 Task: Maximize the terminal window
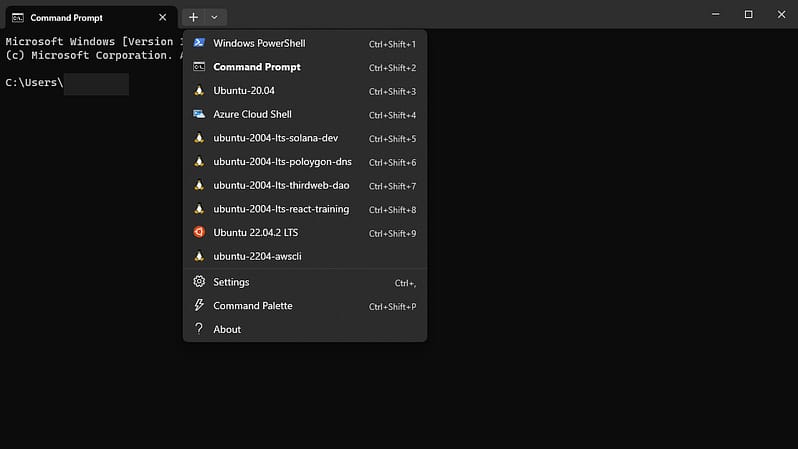coord(748,14)
